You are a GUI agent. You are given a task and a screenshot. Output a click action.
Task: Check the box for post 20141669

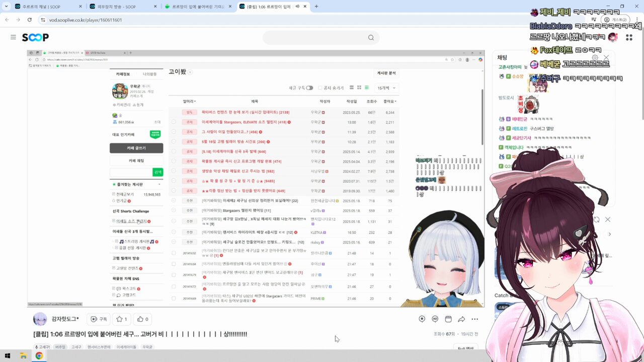click(174, 298)
